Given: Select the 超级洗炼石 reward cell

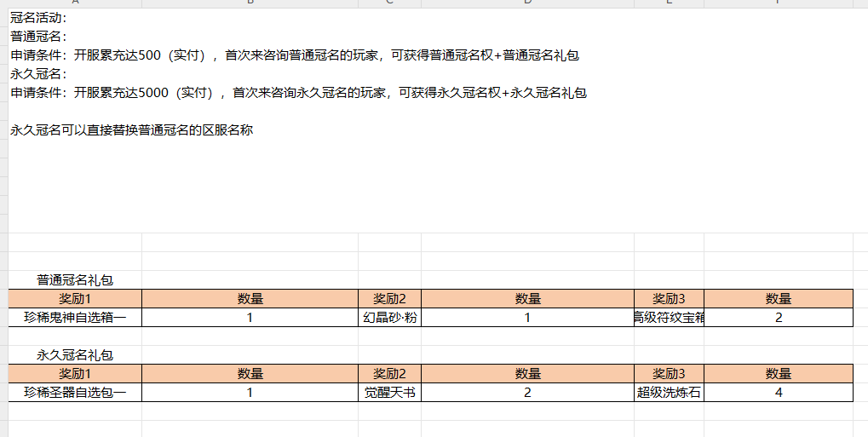Looking at the screenshot, I should coord(669,392).
